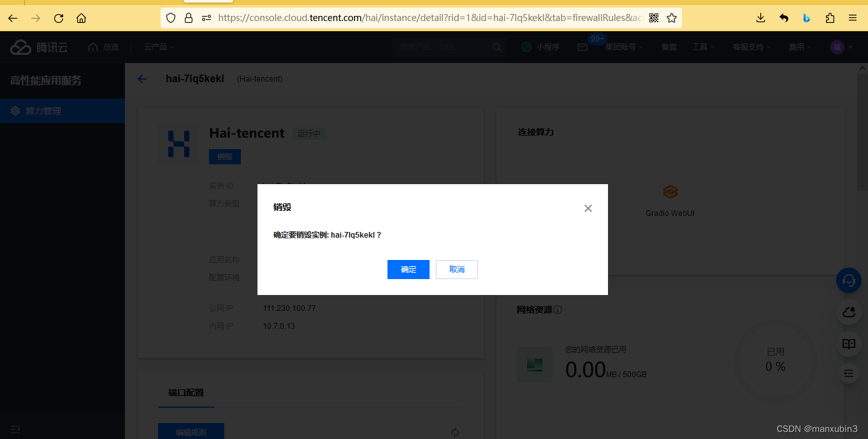Click the network usage 已用 0% ring
Image resolution: width=868 pixels, height=439 pixels.
[776, 361]
